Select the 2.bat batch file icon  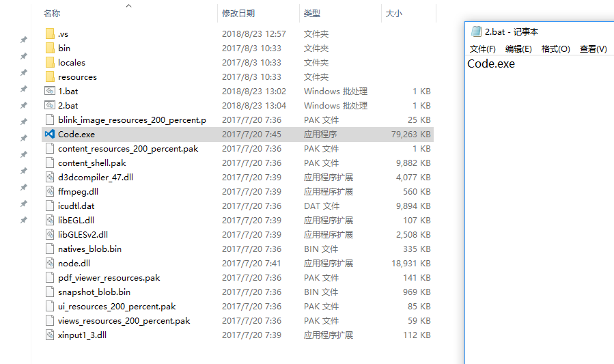pos(49,106)
